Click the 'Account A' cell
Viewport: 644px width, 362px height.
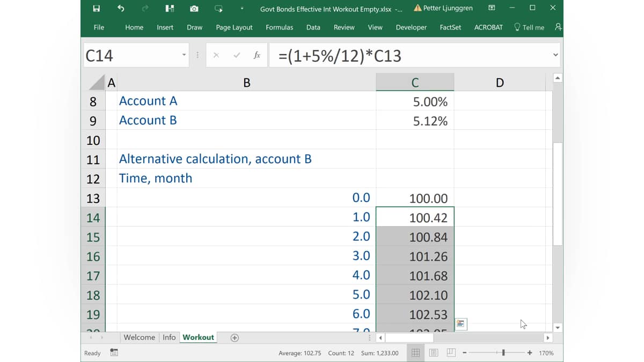(x=246, y=101)
